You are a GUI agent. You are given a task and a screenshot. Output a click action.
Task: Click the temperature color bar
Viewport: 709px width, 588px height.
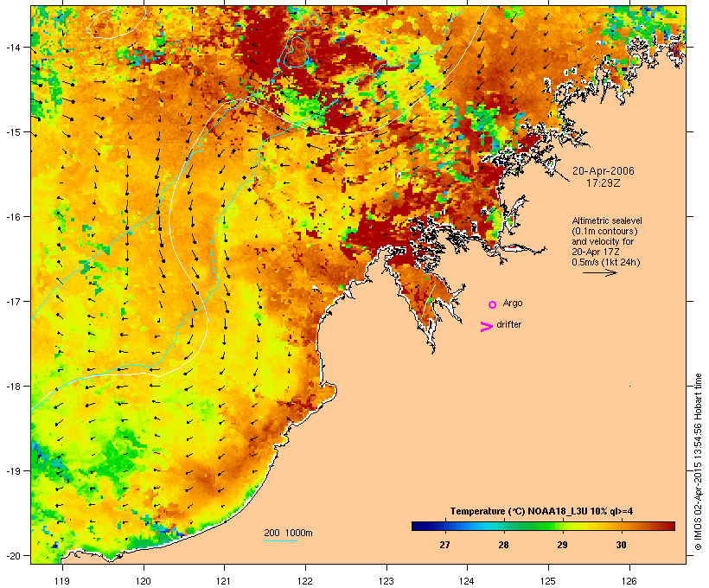543,526
